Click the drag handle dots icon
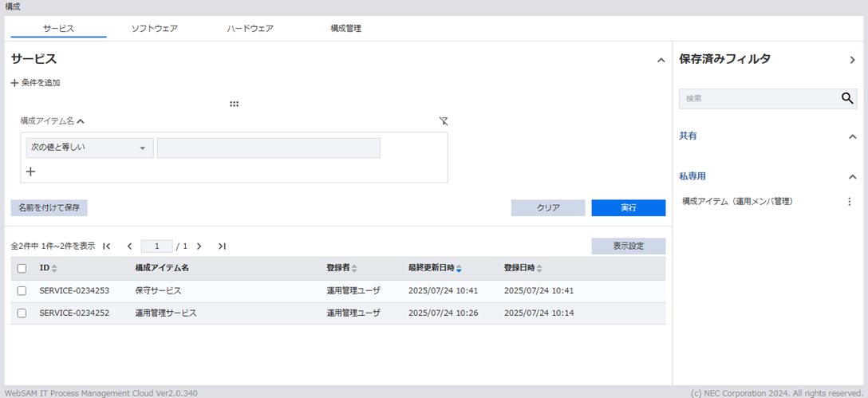This screenshot has height=398, width=868. 234,104
